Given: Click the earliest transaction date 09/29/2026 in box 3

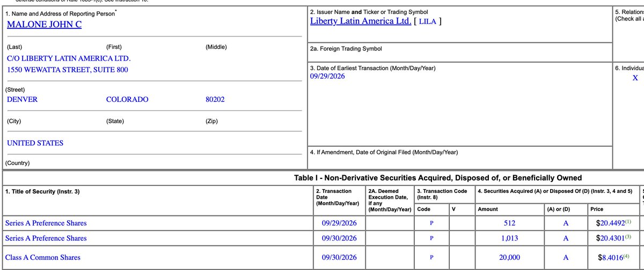Looking at the screenshot, I should [x=327, y=76].
